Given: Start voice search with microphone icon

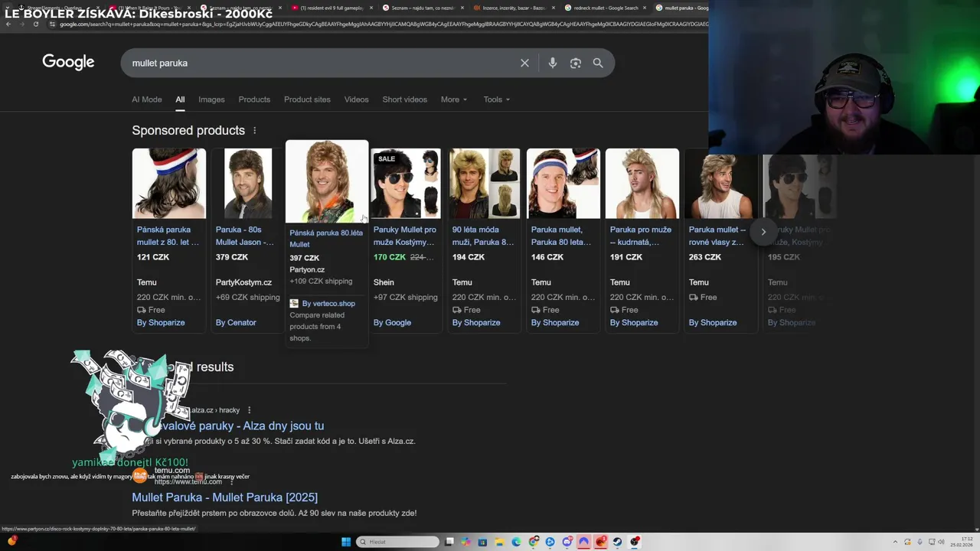Looking at the screenshot, I should coord(552,63).
